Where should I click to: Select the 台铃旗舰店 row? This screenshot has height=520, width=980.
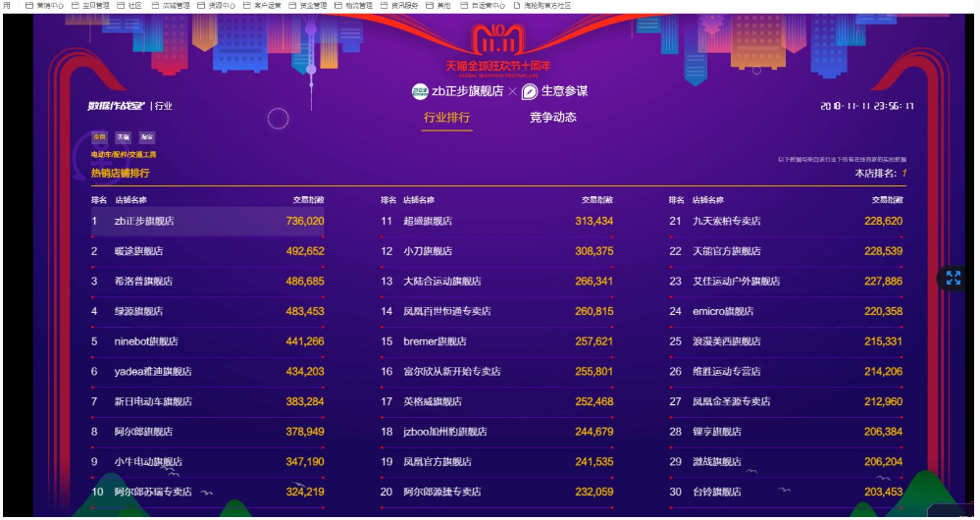786,492
